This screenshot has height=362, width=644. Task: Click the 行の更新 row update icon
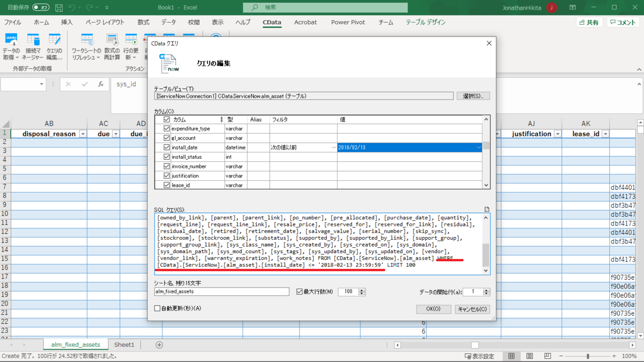[133, 46]
